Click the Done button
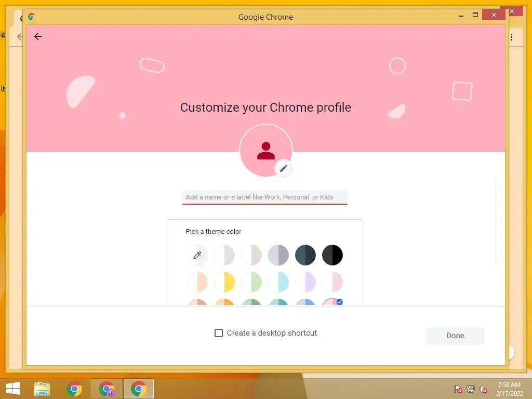This screenshot has height=399, width=532. [x=455, y=336]
